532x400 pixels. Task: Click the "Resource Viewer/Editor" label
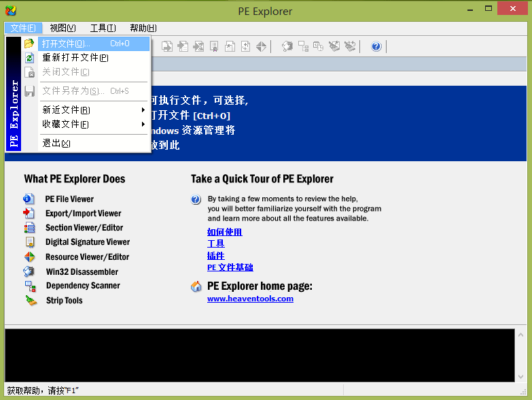[88, 256]
